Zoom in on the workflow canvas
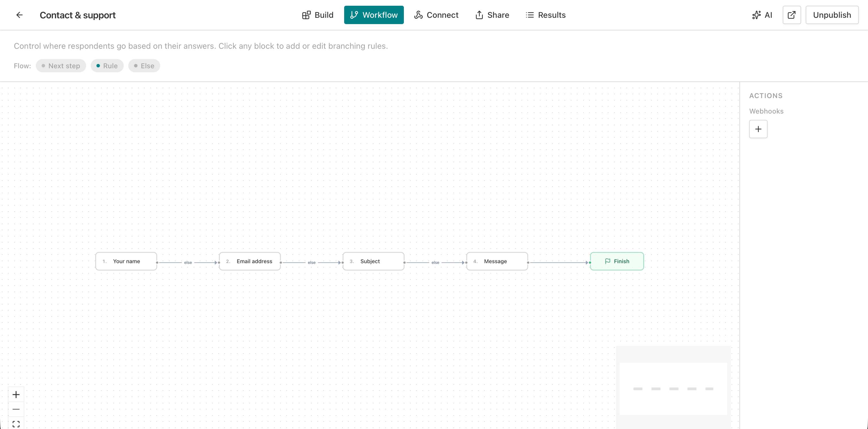Image resolution: width=868 pixels, height=429 pixels. [x=16, y=394]
